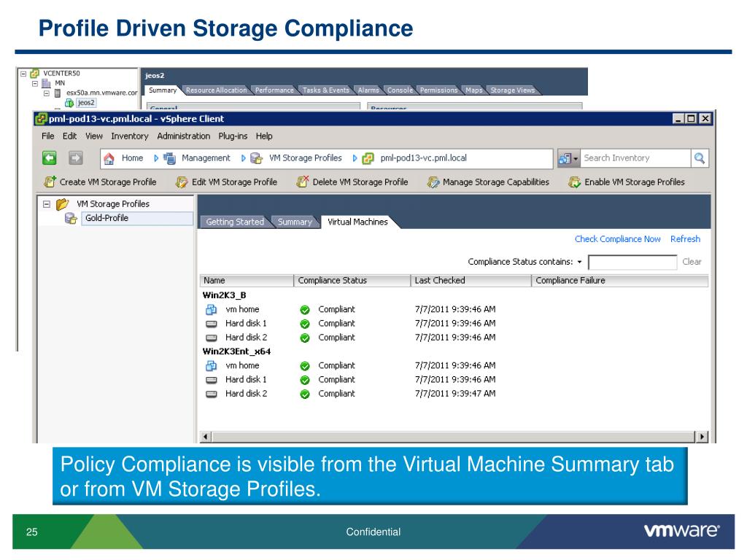Click Hard disk 2 icon under Win2K3_B
This screenshot has height=560, width=747.
[211, 338]
